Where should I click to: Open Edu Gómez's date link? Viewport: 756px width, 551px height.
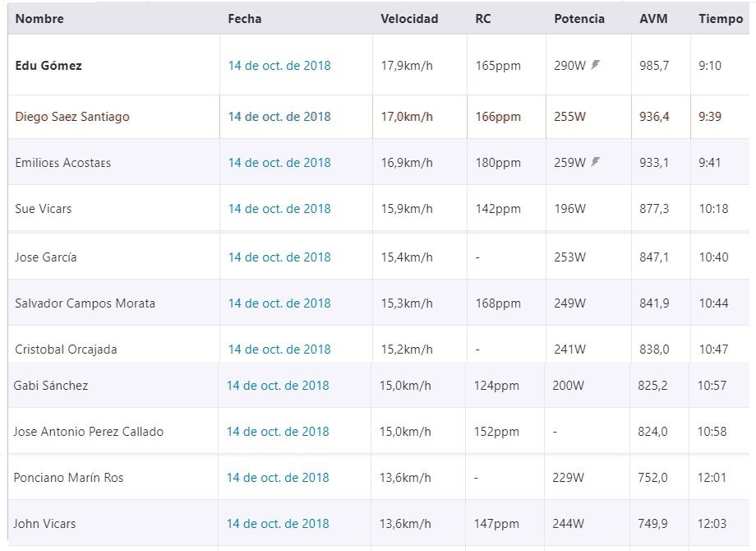point(279,66)
